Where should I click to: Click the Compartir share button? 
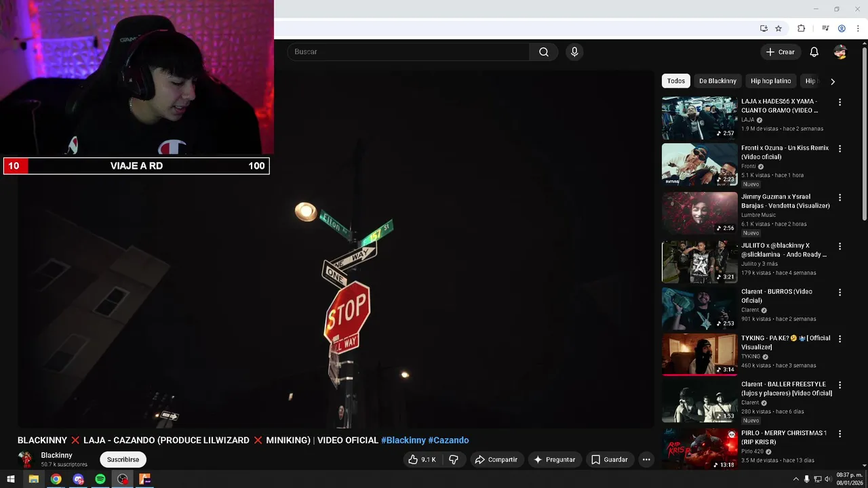(496, 460)
